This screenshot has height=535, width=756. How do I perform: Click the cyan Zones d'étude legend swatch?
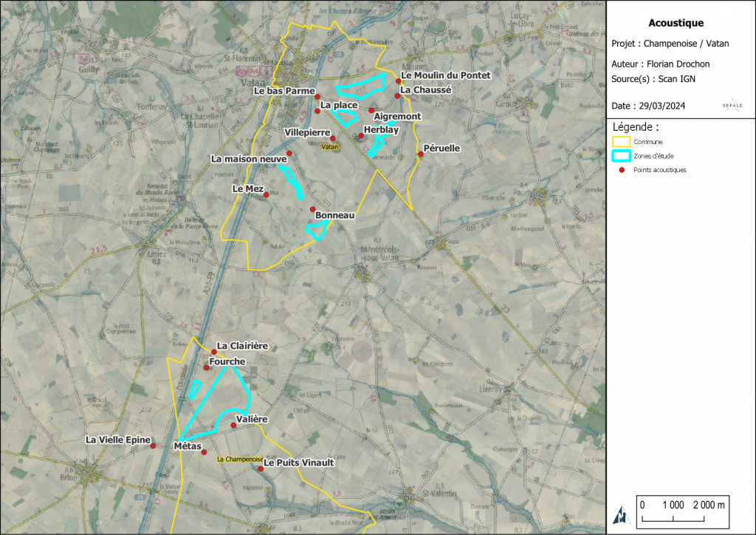[622, 156]
